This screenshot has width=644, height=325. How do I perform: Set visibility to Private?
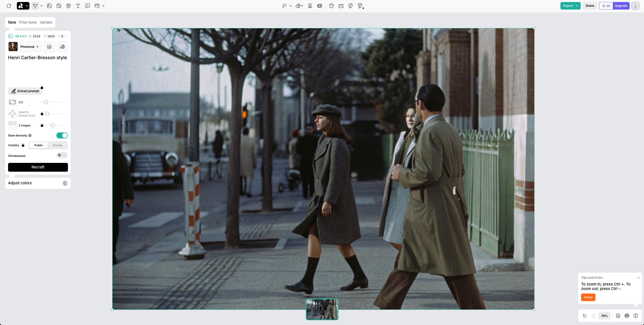click(x=57, y=145)
